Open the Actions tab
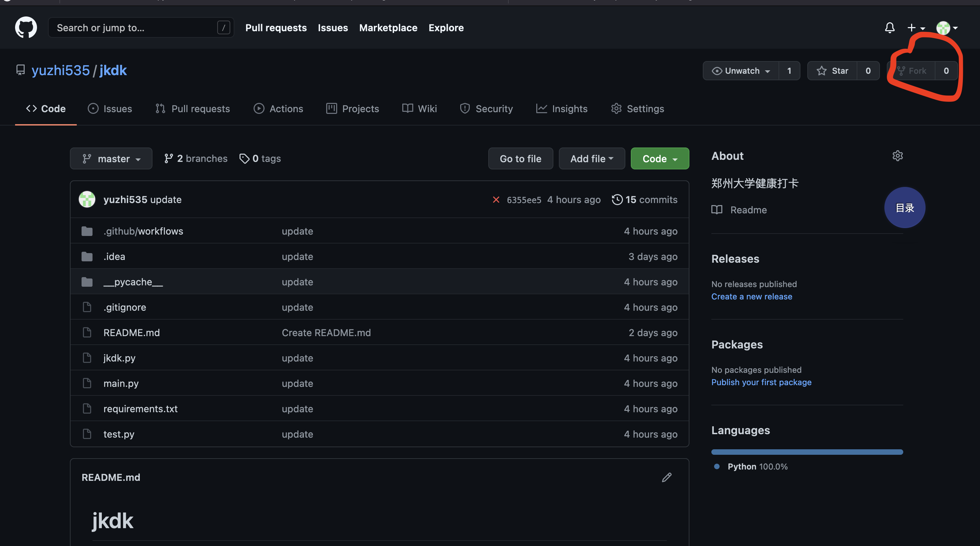The width and height of the screenshot is (980, 546). tap(278, 109)
